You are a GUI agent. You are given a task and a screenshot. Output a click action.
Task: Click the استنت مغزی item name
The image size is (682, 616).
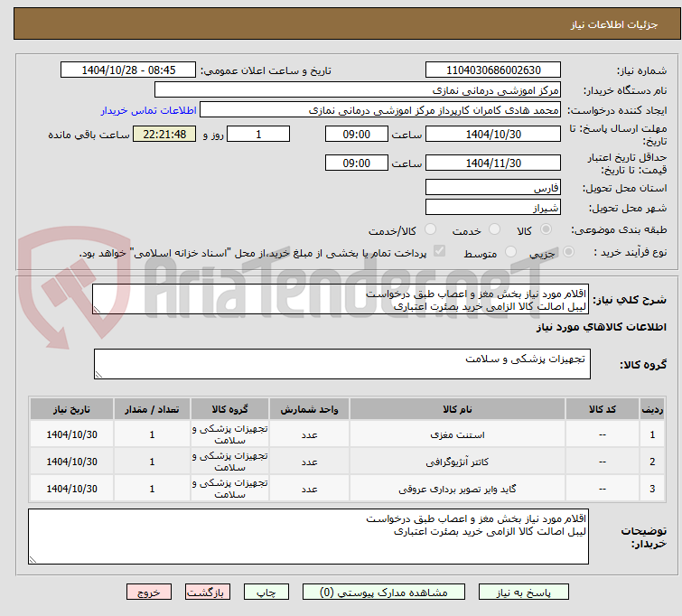tap(458, 434)
